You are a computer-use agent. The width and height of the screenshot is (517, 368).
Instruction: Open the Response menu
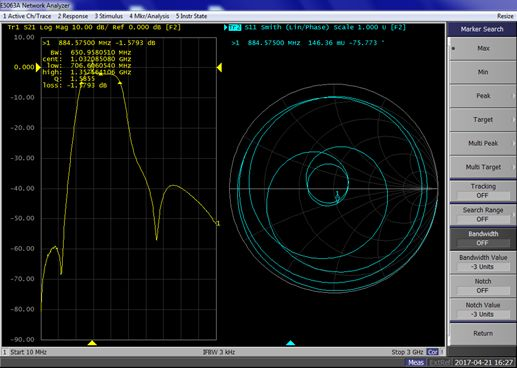73,16
